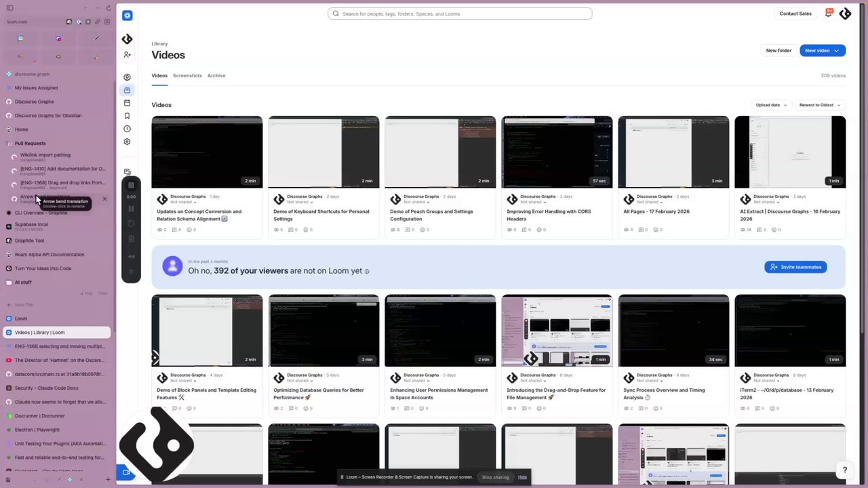Open the Upload date sort dropdown
The width and height of the screenshot is (868, 488).
pos(772,105)
